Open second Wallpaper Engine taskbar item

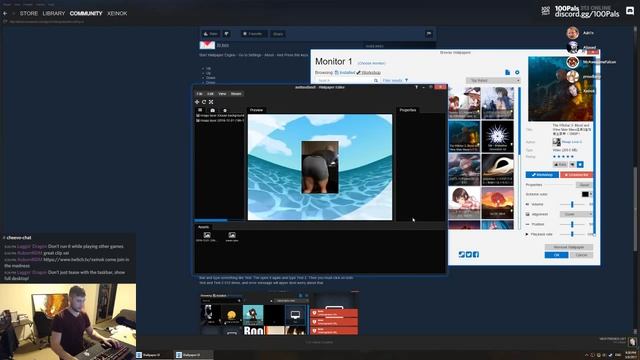click(193, 355)
